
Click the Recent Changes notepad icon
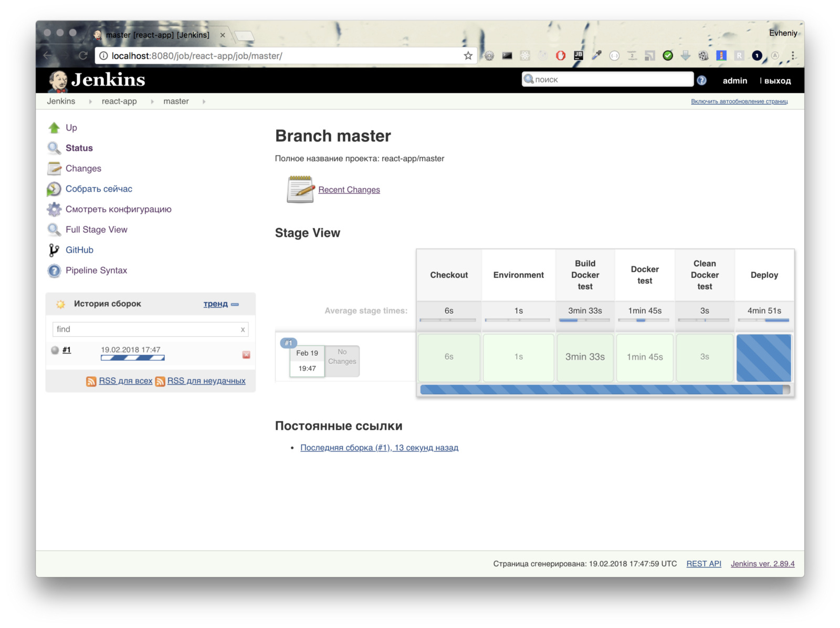(x=300, y=189)
